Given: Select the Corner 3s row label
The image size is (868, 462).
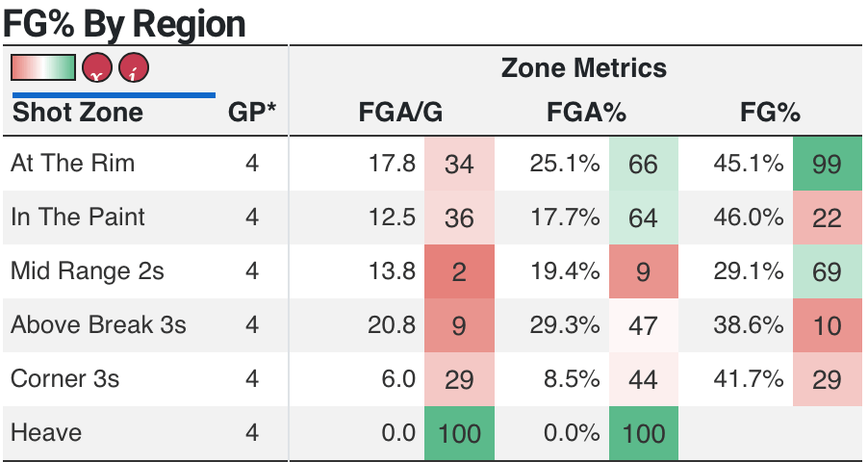Looking at the screenshot, I should tap(65, 379).
